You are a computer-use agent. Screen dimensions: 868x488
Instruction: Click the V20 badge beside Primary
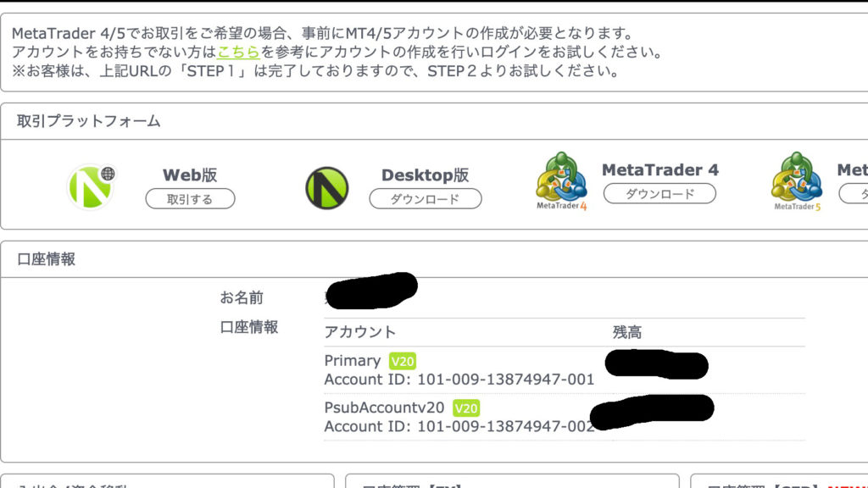tap(403, 361)
